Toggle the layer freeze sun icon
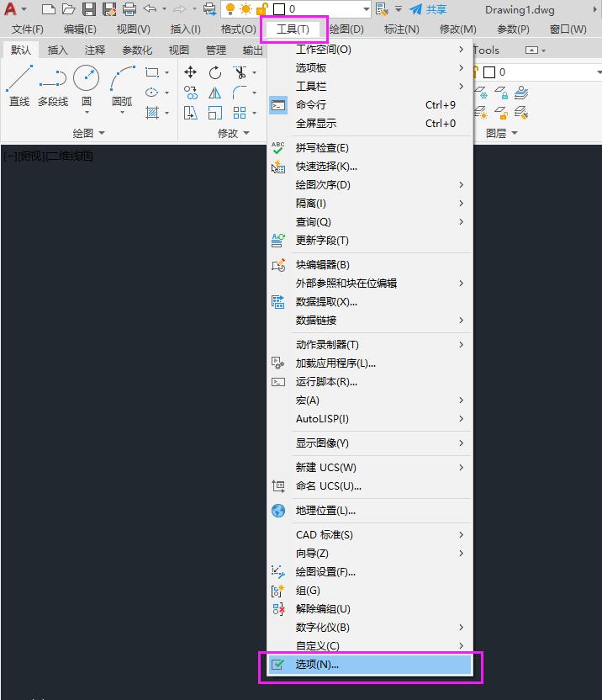 [x=246, y=9]
